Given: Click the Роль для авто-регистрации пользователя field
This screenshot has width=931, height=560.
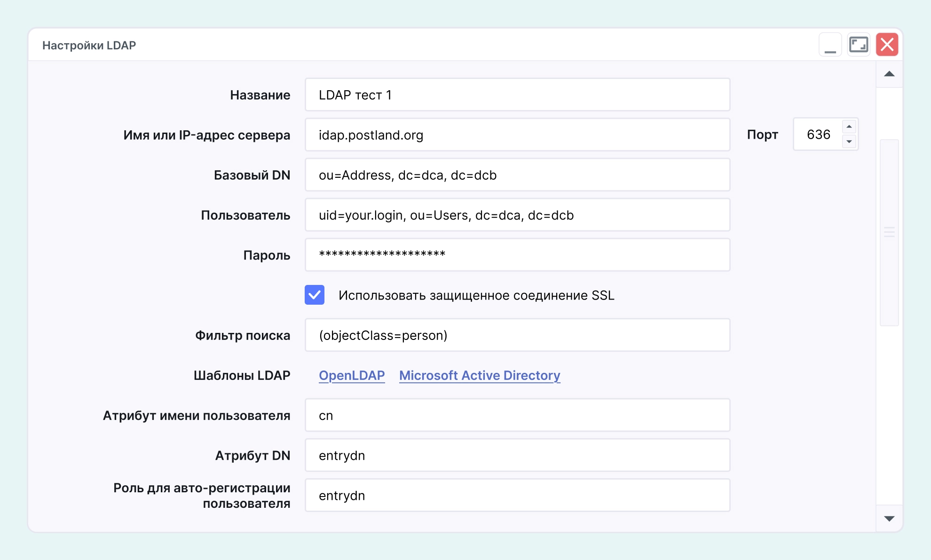Looking at the screenshot, I should (517, 495).
